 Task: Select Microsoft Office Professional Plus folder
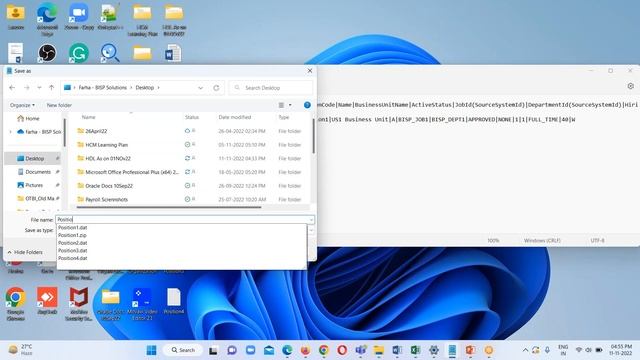[x=131, y=172]
